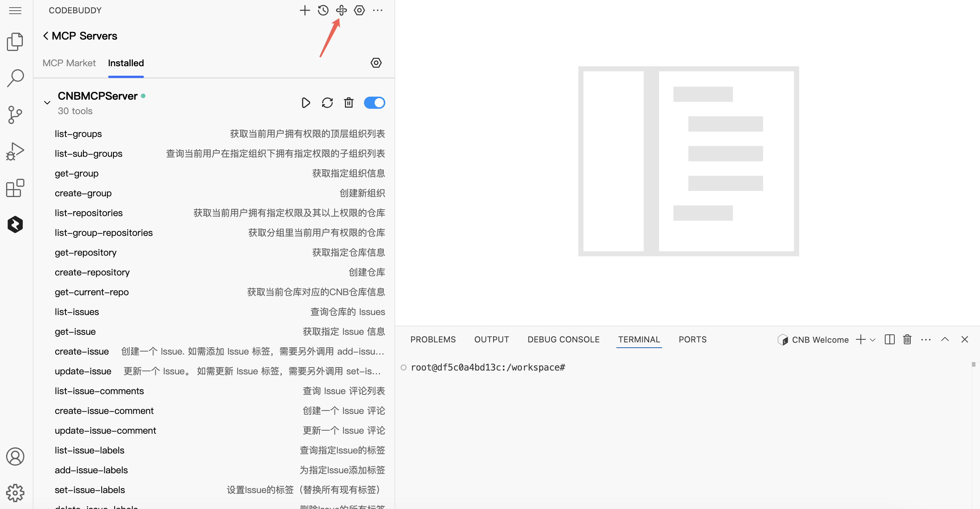This screenshot has width=980, height=509.
Task: Create a new terminal with plus icon
Action: click(860, 340)
